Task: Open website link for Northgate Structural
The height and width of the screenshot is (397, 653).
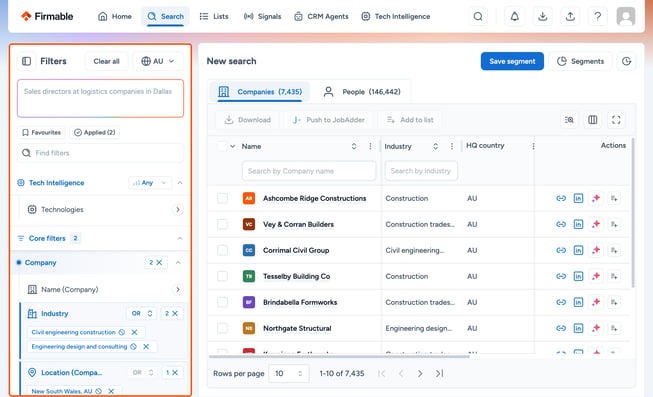Action: click(561, 328)
